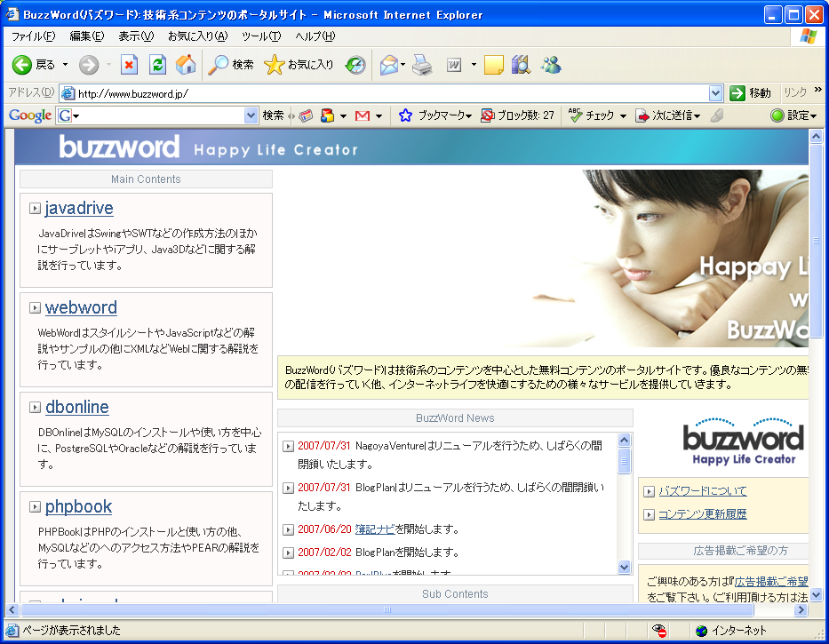Screen dimensions: 829x644
Task: Click the highlighter pen icon
Action: [717, 115]
